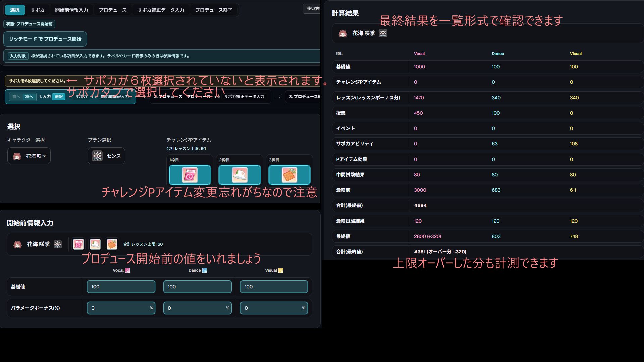This screenshot has width=644, height=362.
Task: Change the 3枠目 challenge P item
Action: pyautogui.click(x=289, y=175)
